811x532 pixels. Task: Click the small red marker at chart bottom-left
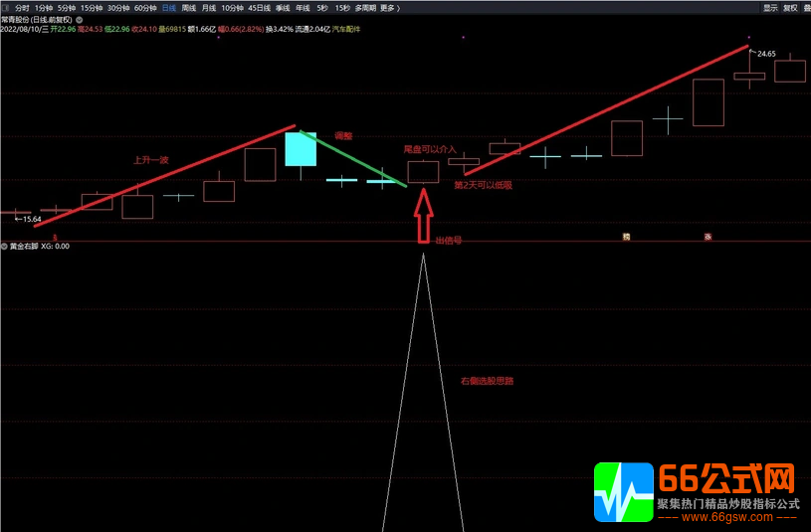(55, 238)
